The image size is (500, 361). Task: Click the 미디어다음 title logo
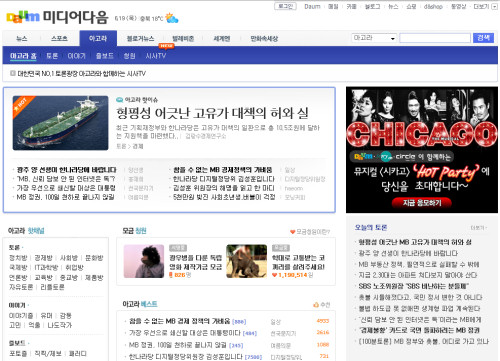pyautogui.click(x=76, y=17)
